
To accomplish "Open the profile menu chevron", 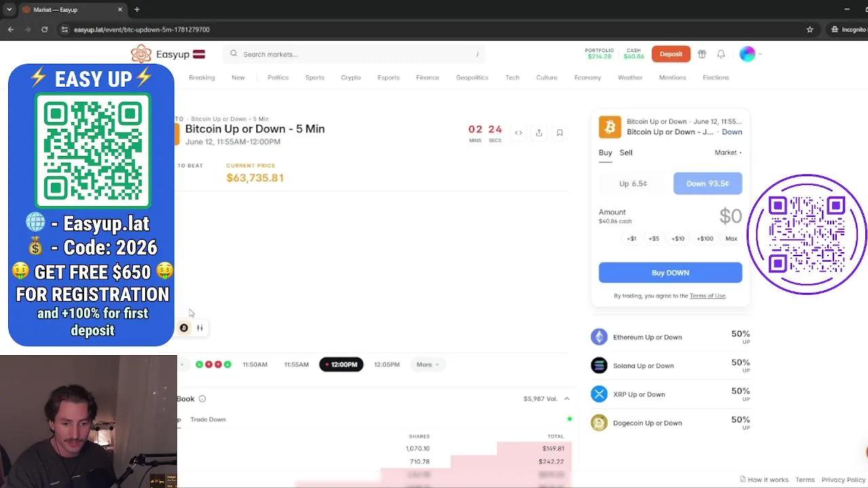I will 760,54.
